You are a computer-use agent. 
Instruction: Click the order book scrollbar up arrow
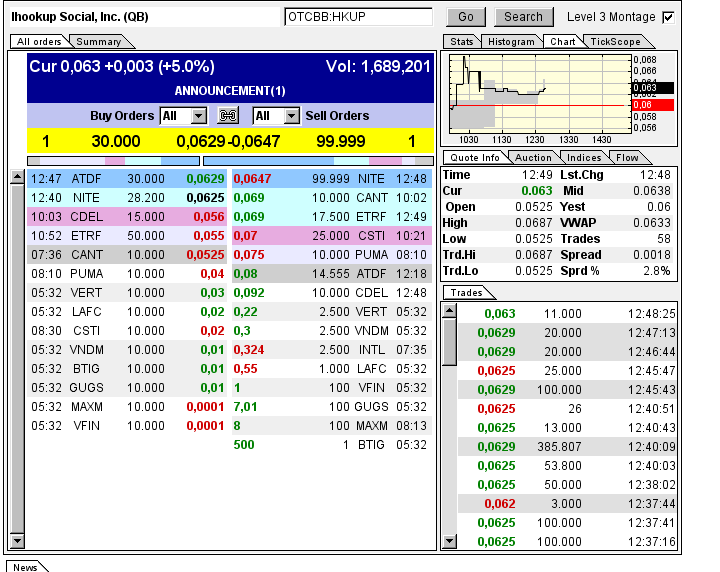(17, 178)
